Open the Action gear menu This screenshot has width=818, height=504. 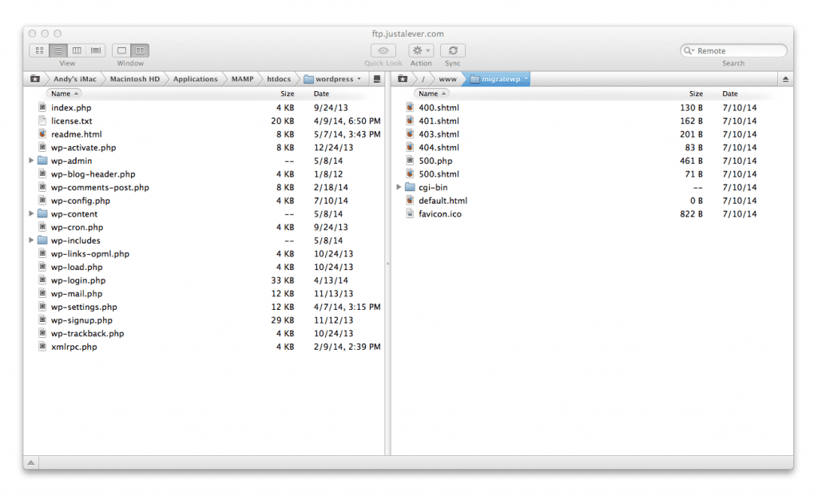(421, 50)
